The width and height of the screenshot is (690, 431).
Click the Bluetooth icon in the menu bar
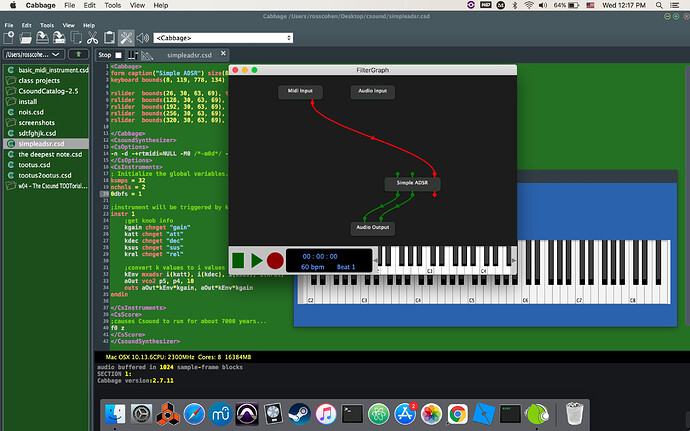(514, 5)
